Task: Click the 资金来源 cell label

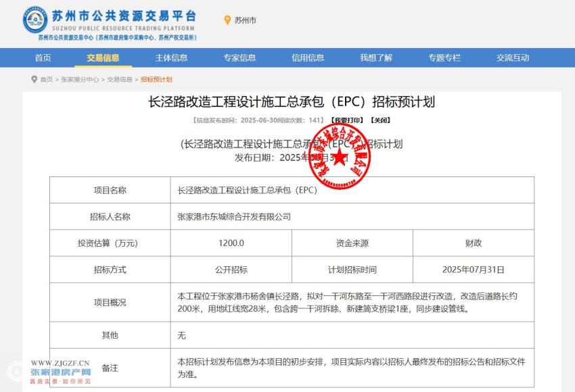Action: pyautogui.click(x=352, y=243)
